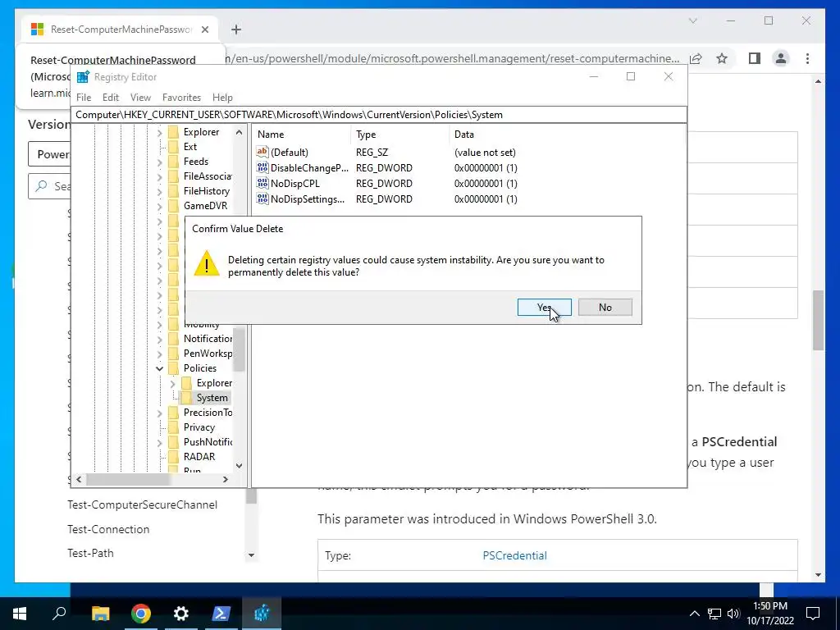Share this page from Chrome address bar

(x=696, y=58)
